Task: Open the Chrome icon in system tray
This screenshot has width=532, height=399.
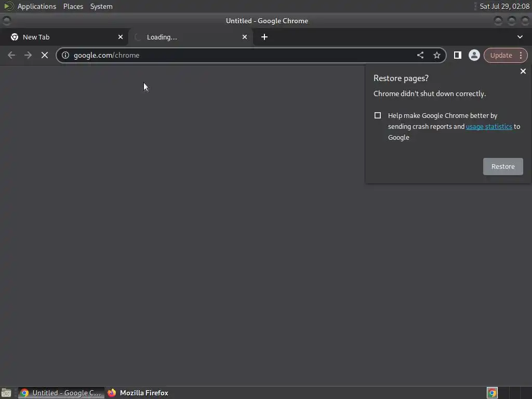Action: point(492,393)
